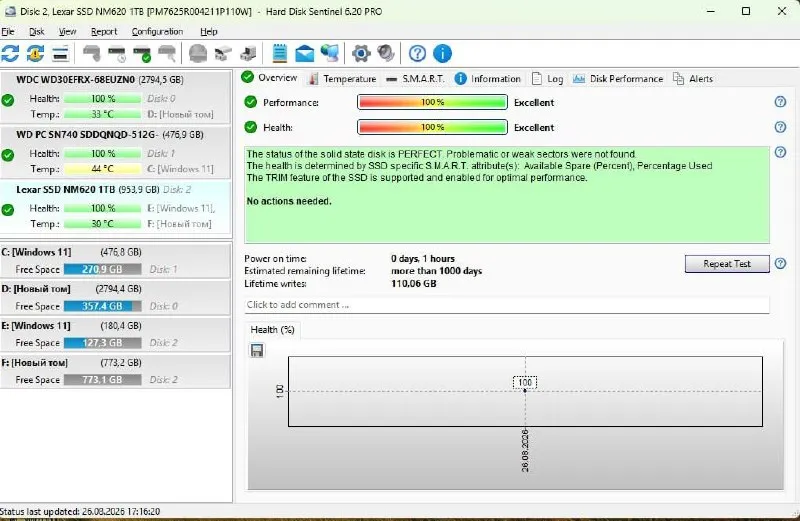Select the E: [Windows 11] partition
The width and height of the screenshot is (800, 521).
[x=115, y=334]
